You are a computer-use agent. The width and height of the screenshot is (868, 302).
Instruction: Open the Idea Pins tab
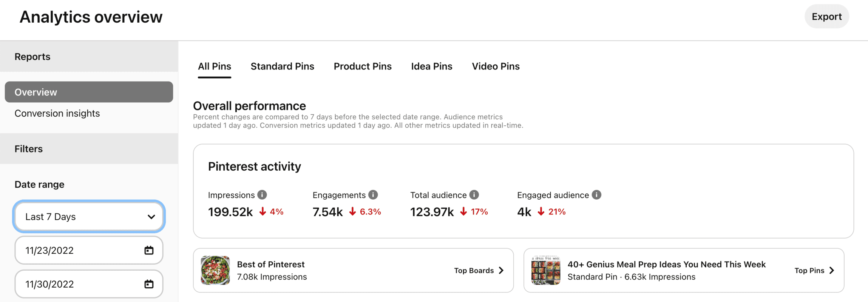pos(431,66)
